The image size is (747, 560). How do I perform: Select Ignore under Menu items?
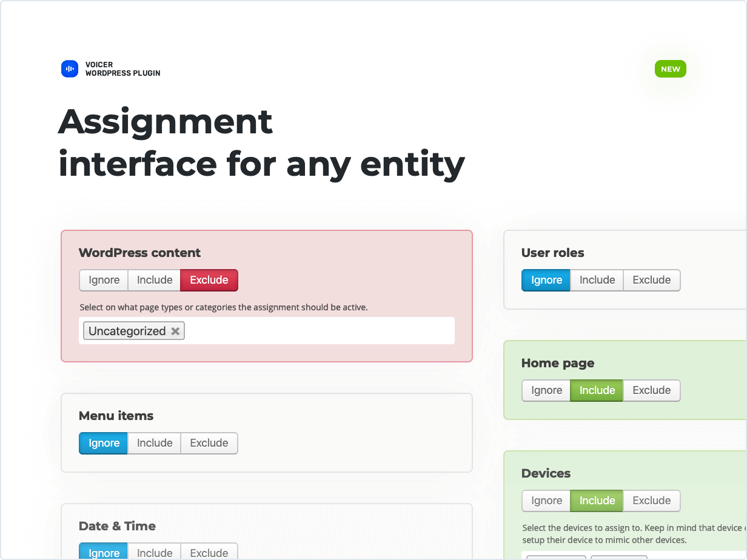104,443
